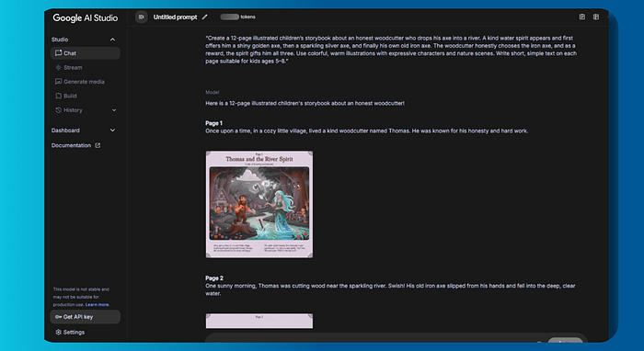
Task: Expand the Dashboard section chevron
Action: click(112, 130)
